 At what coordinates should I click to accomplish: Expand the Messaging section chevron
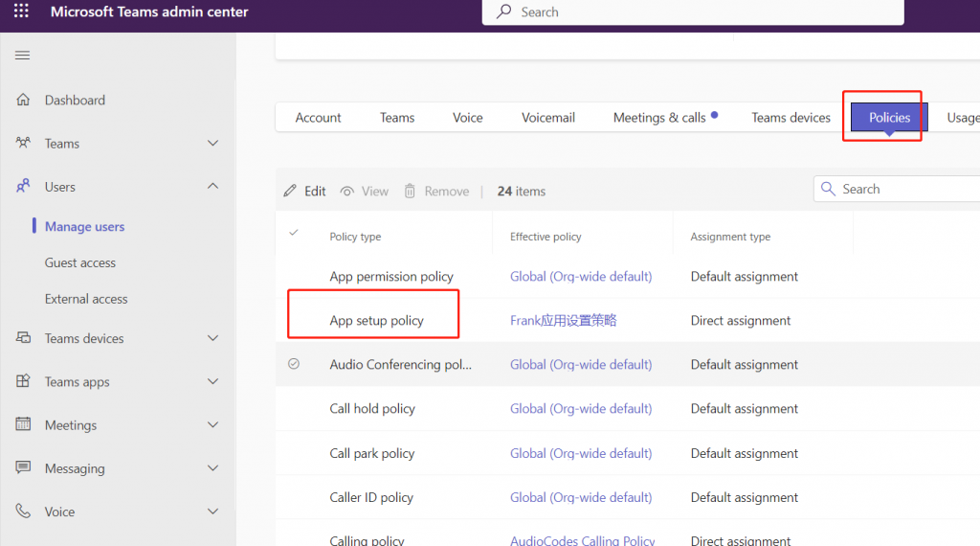(x=213, y=467)
